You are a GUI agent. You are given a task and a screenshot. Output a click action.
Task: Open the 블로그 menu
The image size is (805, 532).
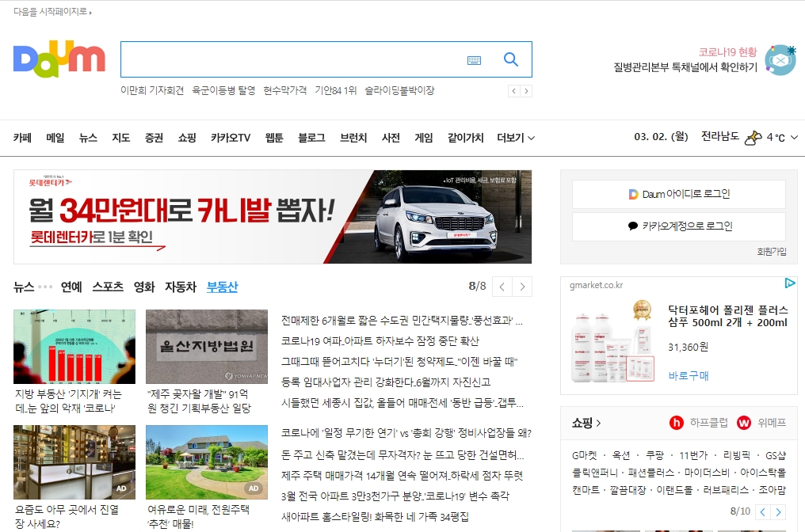(x=311, y=138)
